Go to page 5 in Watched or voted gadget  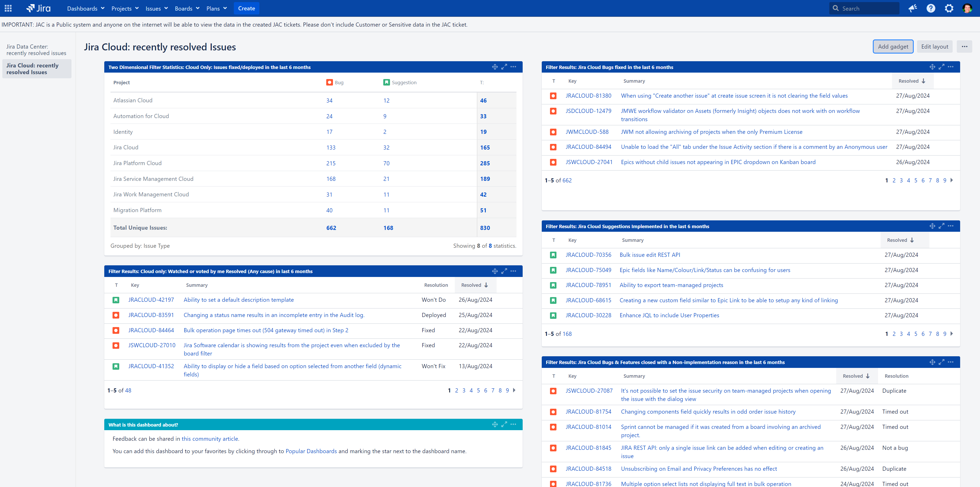(x=478, y=390)
